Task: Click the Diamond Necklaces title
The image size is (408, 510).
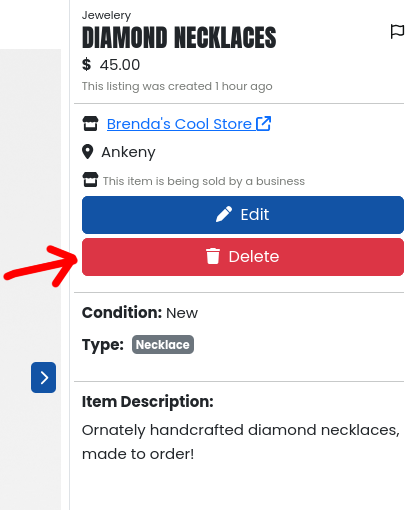Action: coord(179,37)
